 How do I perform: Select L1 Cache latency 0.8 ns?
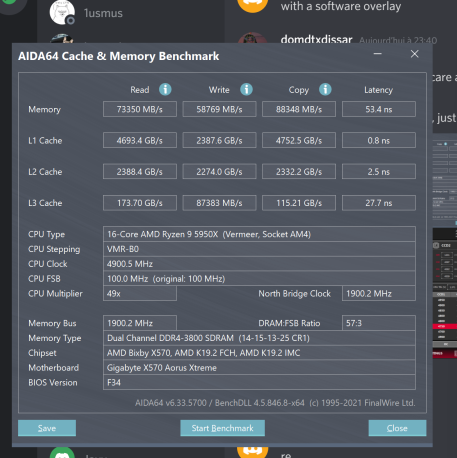click(x=379, y=140)
